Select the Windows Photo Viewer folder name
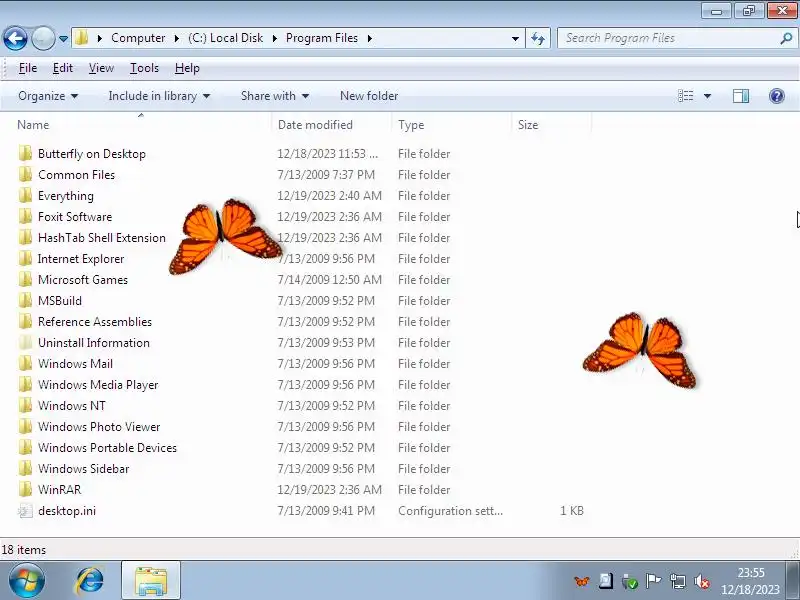The height and width of the screenshot is (600, 800). tap(99, 427)
